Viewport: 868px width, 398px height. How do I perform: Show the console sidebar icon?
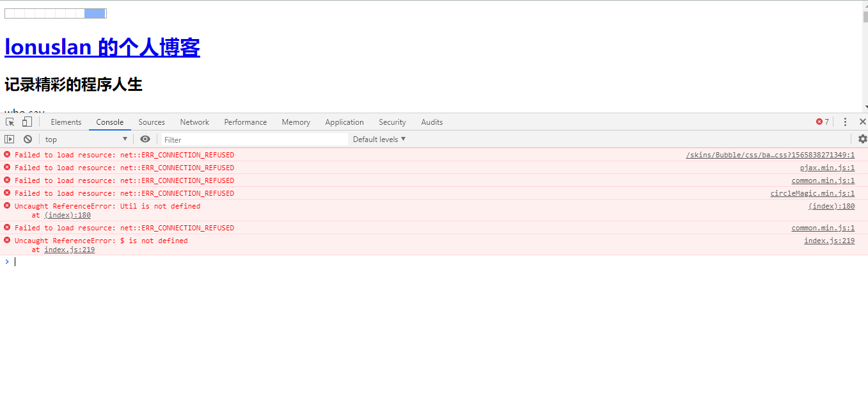10,139
